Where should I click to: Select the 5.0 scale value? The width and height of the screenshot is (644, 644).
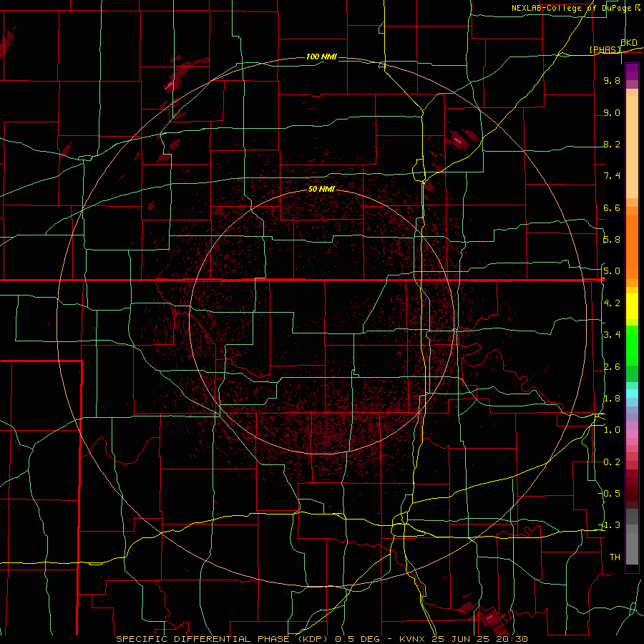tap(612, 271)
